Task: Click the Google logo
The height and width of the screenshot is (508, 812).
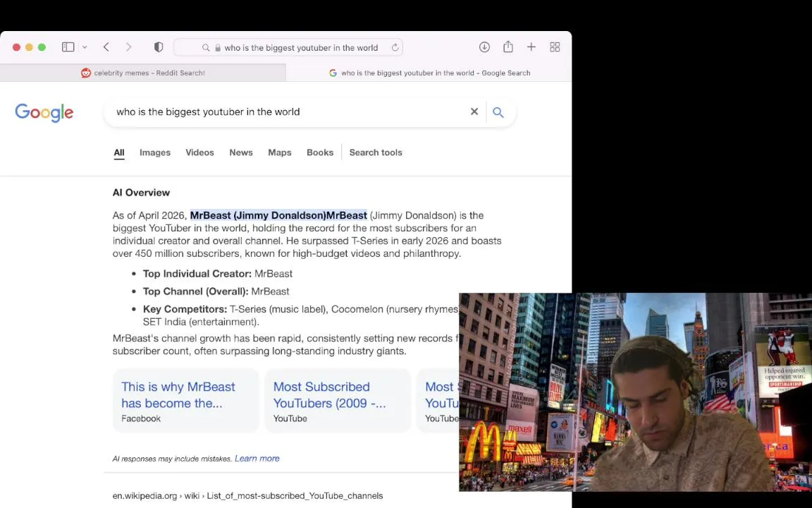Action: tap(44, 112)
